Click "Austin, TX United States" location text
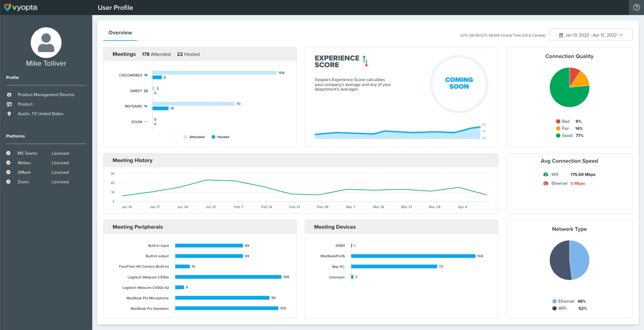Screen dimensions: 644x330 click(41, 114)
